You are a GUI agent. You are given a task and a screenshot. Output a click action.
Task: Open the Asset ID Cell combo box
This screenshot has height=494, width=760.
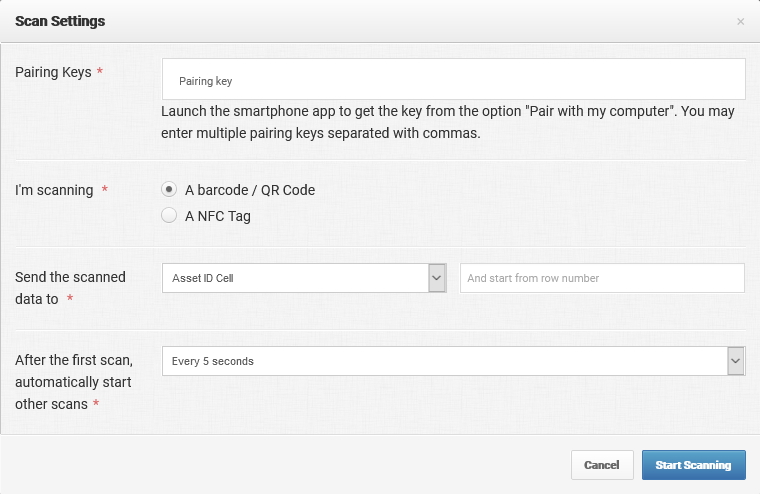304,278
